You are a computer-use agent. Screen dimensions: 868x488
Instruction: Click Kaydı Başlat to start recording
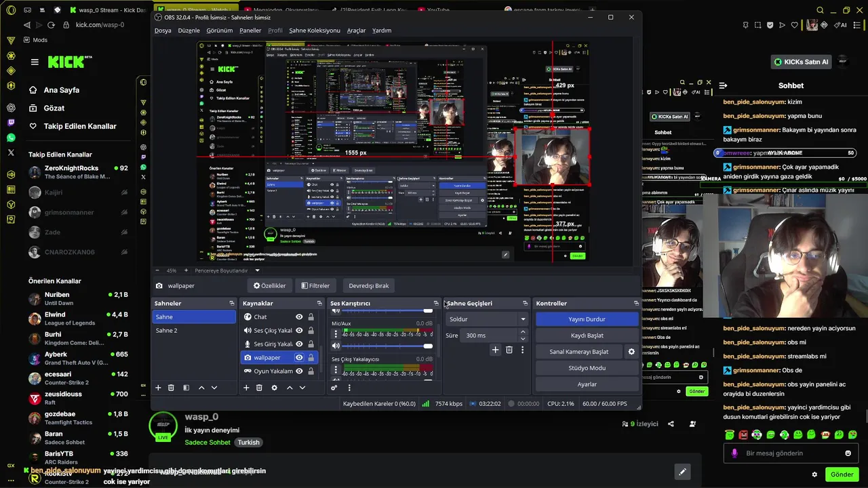[587, 335]
